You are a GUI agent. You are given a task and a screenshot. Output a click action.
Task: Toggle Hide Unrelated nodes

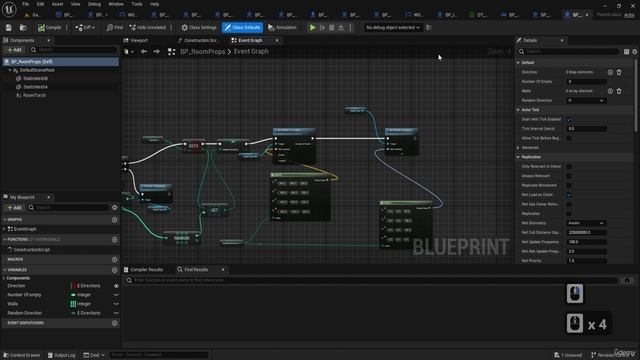coord(148,27)
